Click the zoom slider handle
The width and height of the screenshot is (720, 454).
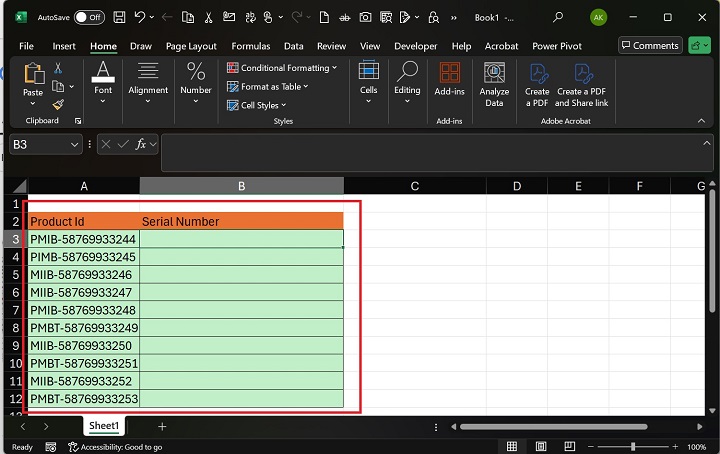tap(633, 447)
